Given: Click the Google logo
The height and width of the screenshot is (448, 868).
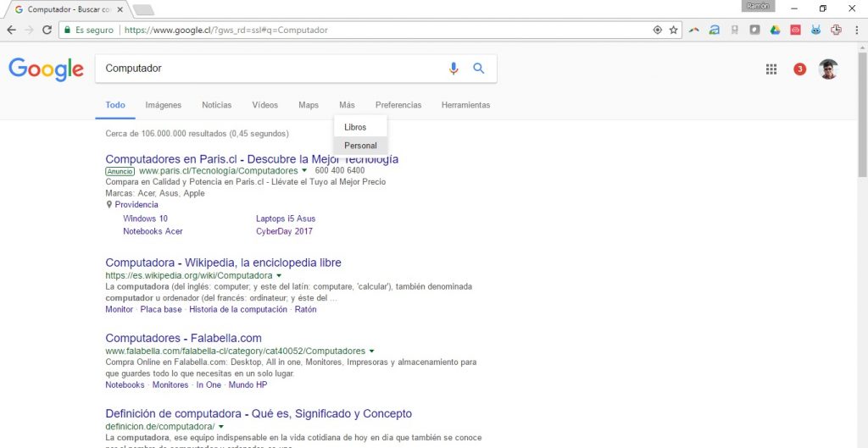Looking at the screenshot, I should tap(46, 69).
